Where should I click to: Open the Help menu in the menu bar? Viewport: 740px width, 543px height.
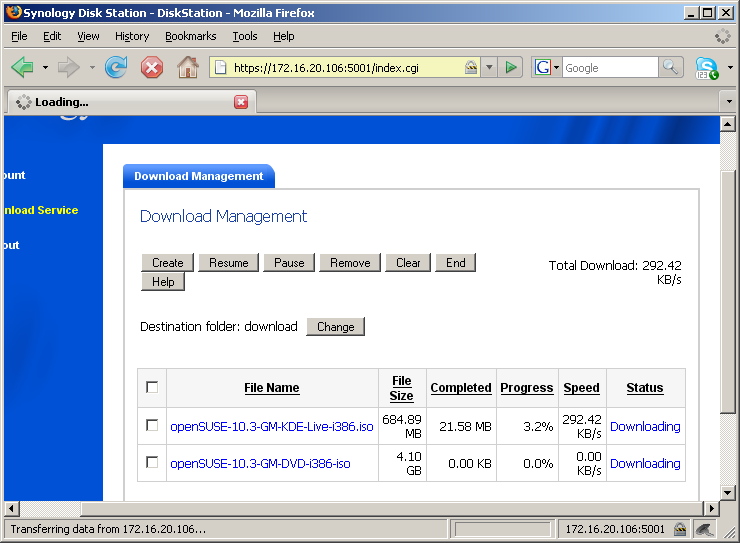(x=284, y=36)
